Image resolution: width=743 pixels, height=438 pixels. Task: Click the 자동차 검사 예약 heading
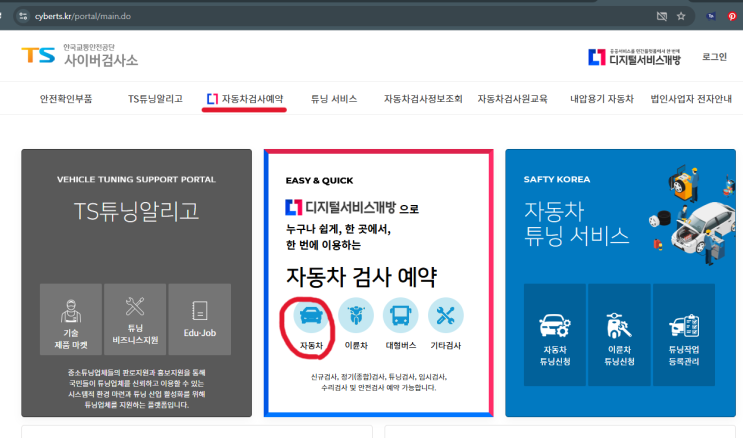(x=362, y=277)
